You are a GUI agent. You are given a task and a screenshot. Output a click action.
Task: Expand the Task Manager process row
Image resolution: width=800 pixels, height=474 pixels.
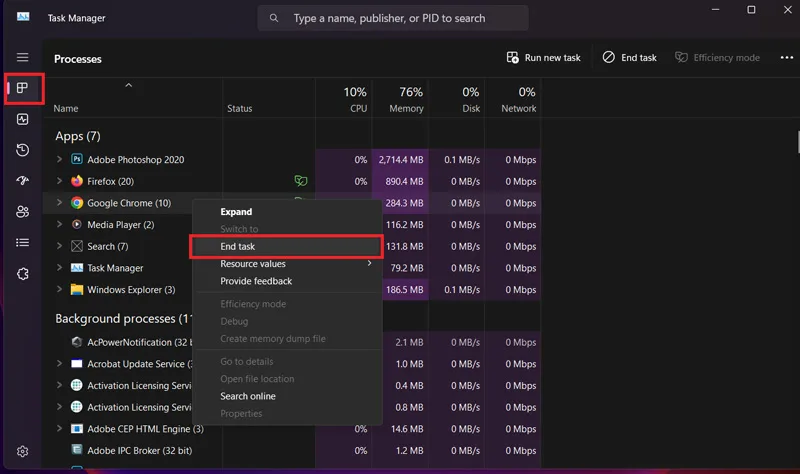(59, 268)
